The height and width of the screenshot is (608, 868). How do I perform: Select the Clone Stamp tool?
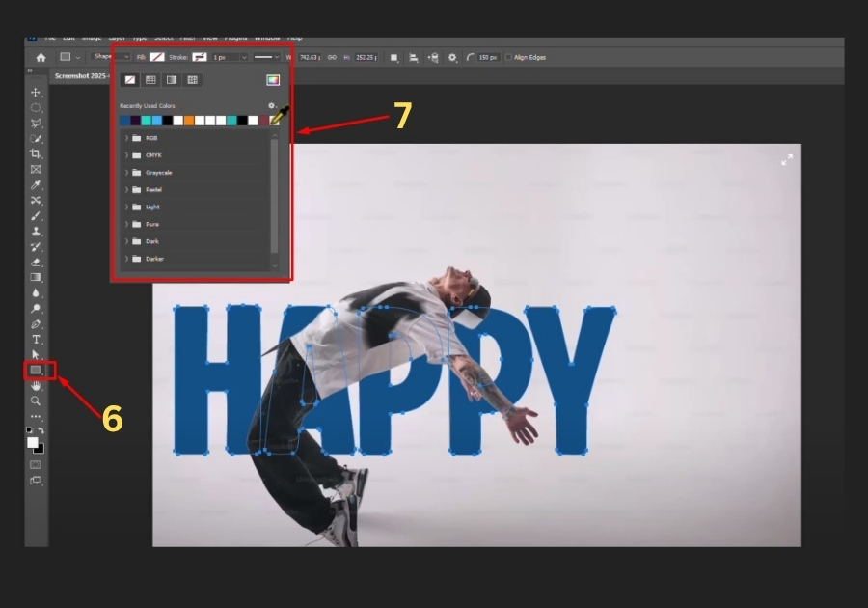point(36,231)
